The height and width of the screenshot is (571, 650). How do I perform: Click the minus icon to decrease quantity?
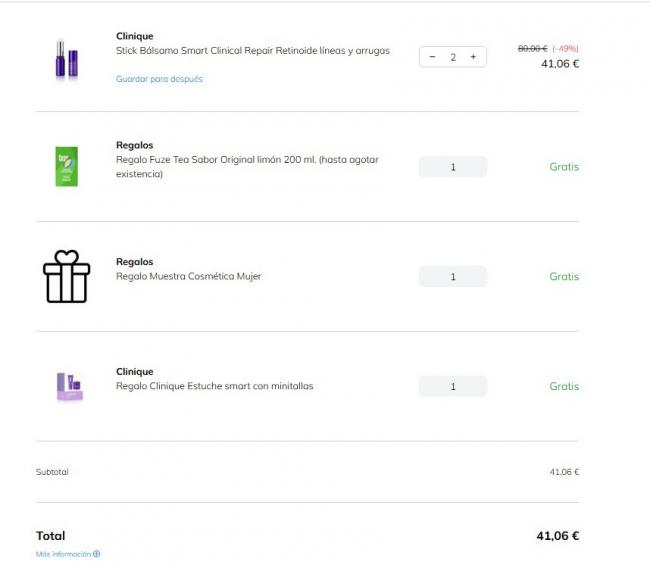point(432,57)
